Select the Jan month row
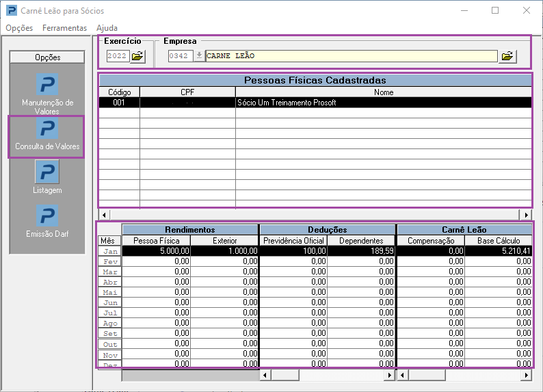 point(110,251)
